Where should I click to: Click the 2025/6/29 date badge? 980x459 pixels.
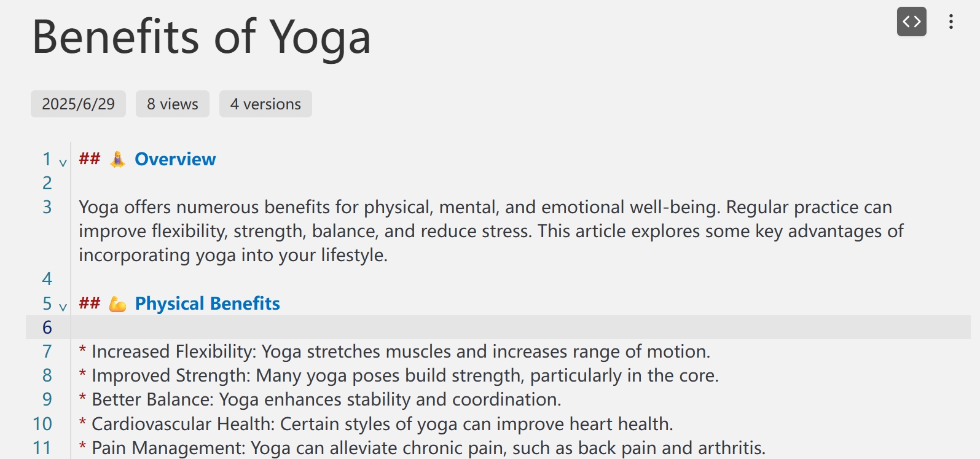tap(78, 104)
